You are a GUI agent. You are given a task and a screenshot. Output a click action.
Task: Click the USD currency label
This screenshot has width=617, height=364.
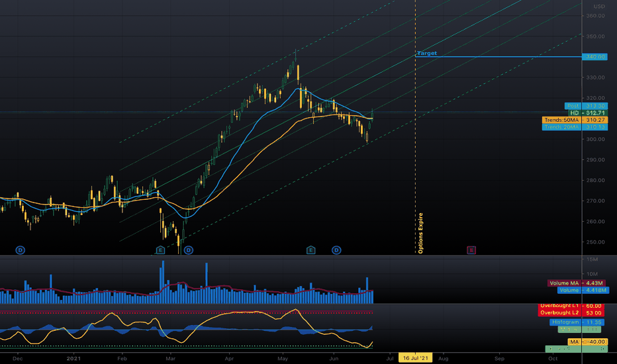pos(599,7)
